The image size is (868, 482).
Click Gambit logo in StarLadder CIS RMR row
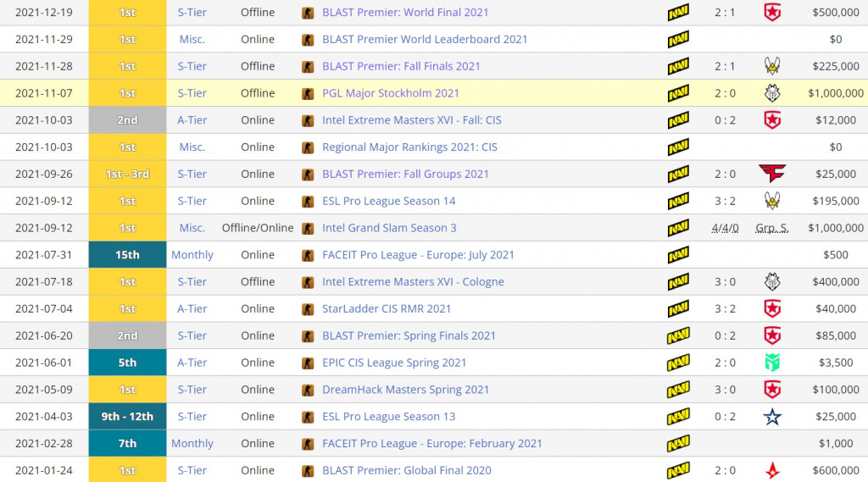click(x=772, y=309)
